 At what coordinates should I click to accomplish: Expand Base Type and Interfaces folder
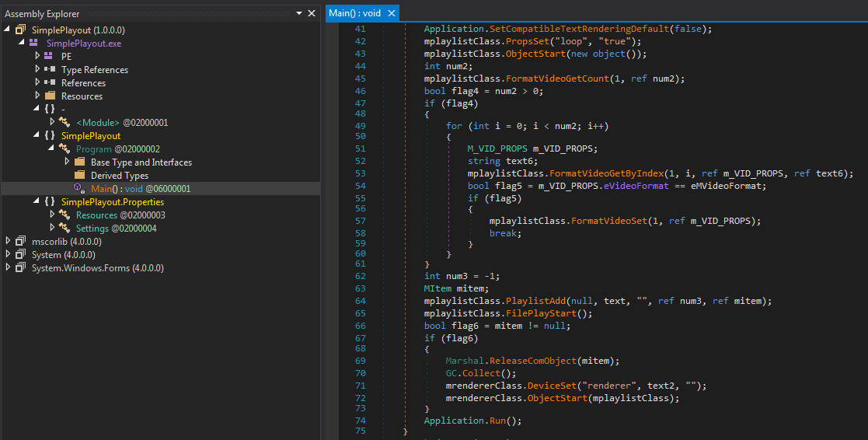tap(67, 162)
